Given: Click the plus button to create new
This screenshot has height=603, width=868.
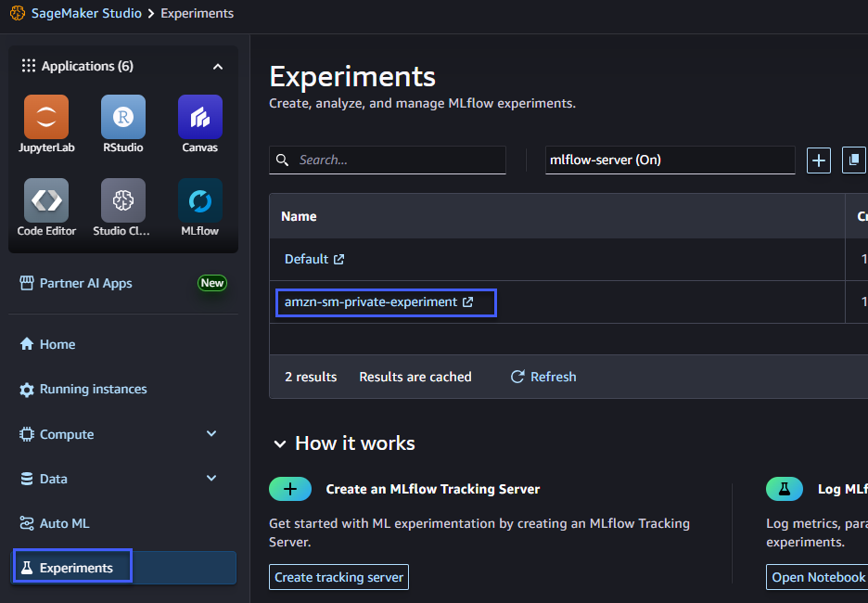Looking at the screenshot, I should pos(818,160).
